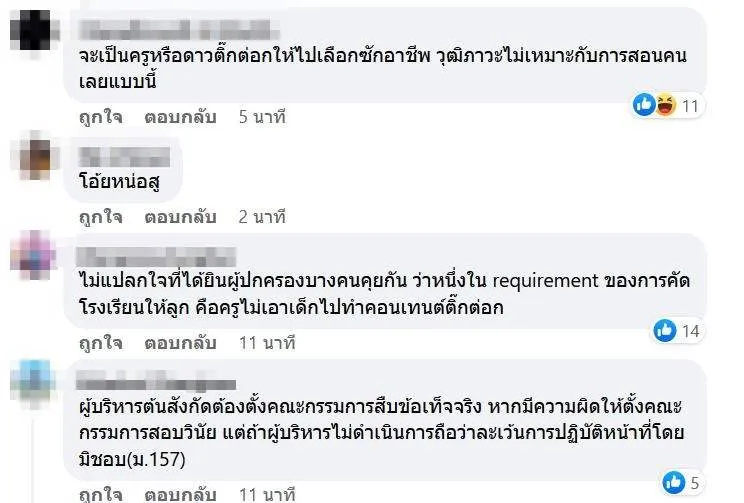Open the "5 นาที" timestamp link
This screenshot has height=503, width=744.
262,117
